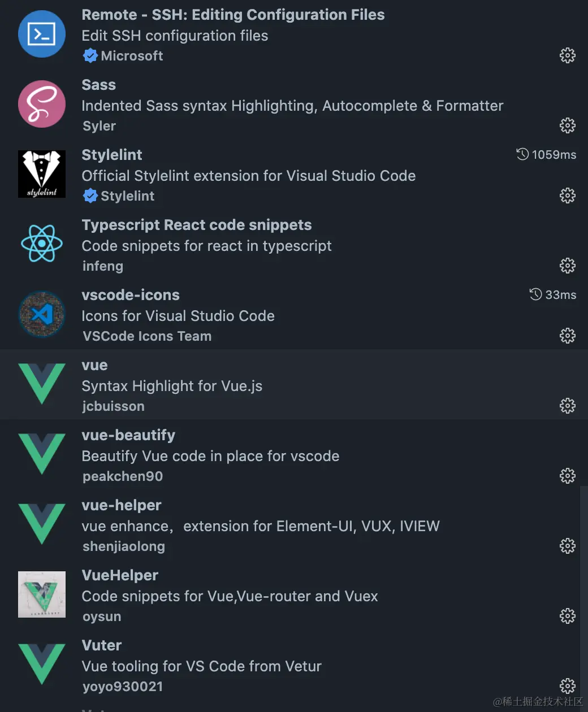Viewport: 588px width, 712px height.
Task: Select the vue-helper extension title
Action: coord(122,505)
